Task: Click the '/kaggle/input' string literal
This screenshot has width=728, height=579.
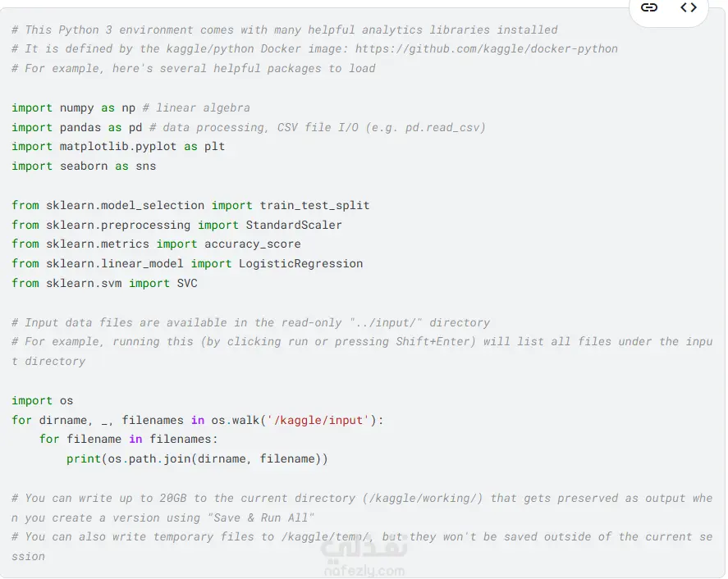Action: click(x=318, y=421)
